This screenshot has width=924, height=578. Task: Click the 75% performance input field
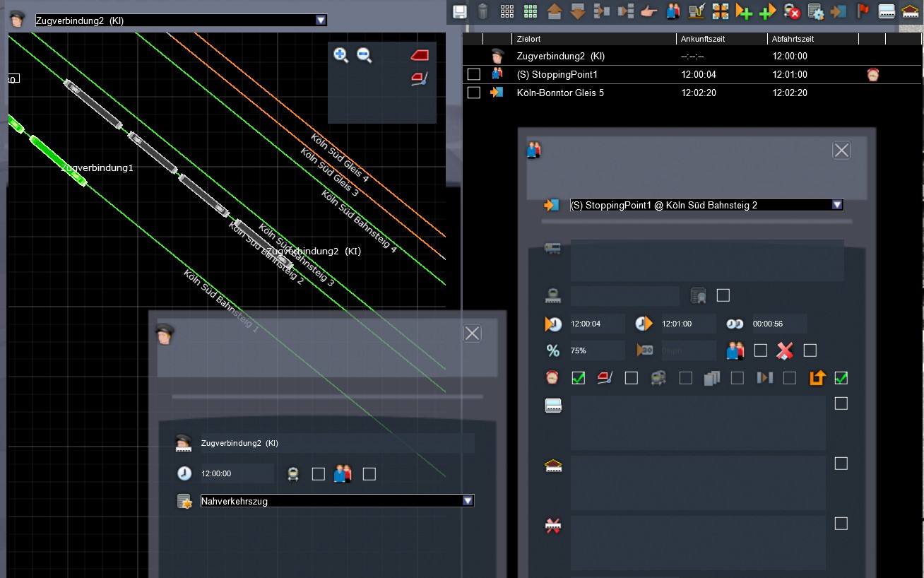(597, 350)
